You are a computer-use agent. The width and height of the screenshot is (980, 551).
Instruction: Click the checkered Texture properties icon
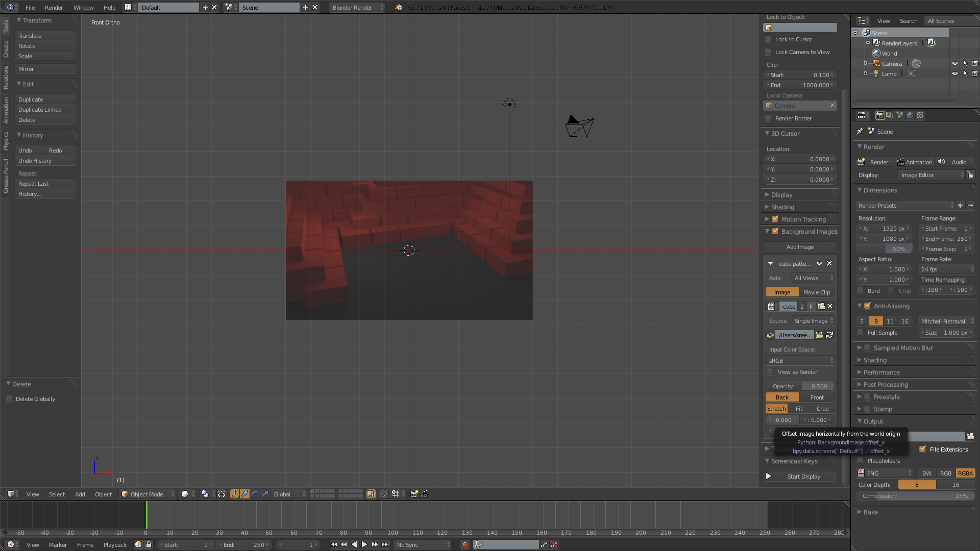pyautogui.click(x=920, y=115)
